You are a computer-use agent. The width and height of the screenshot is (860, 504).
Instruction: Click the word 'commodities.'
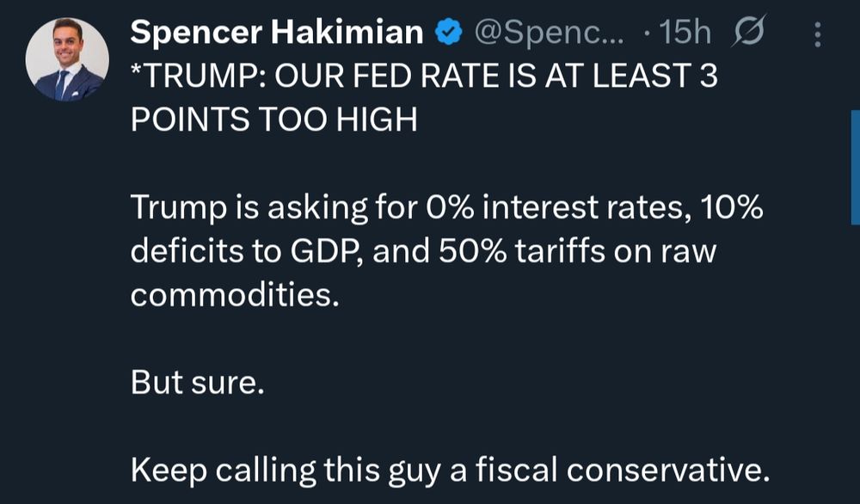point(235,295)
